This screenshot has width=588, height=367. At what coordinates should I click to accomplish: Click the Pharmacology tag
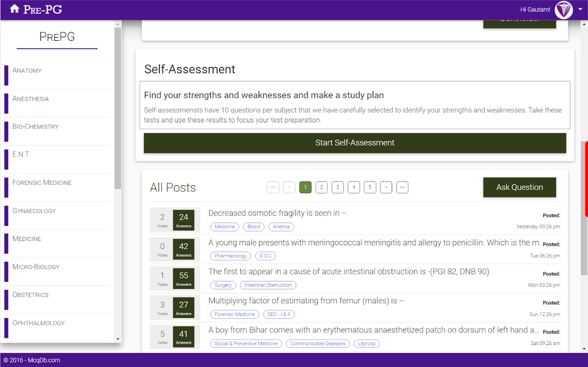[231, 256]
